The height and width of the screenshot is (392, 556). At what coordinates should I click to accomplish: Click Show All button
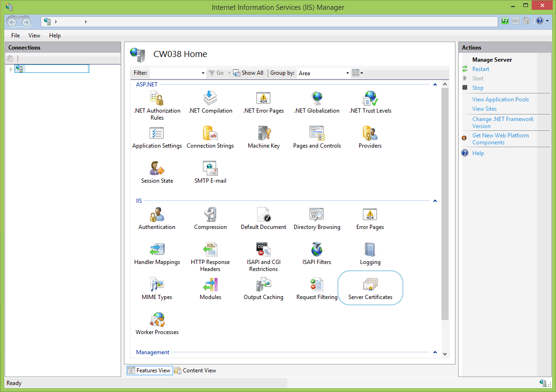click(x=248, y=73)
